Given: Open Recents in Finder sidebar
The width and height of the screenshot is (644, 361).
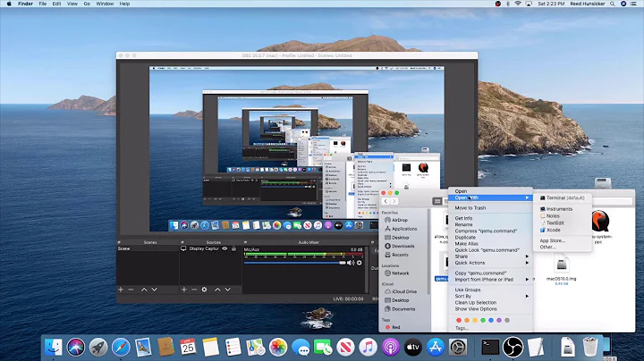Looking at the screenshot, I should pos(396,255).
